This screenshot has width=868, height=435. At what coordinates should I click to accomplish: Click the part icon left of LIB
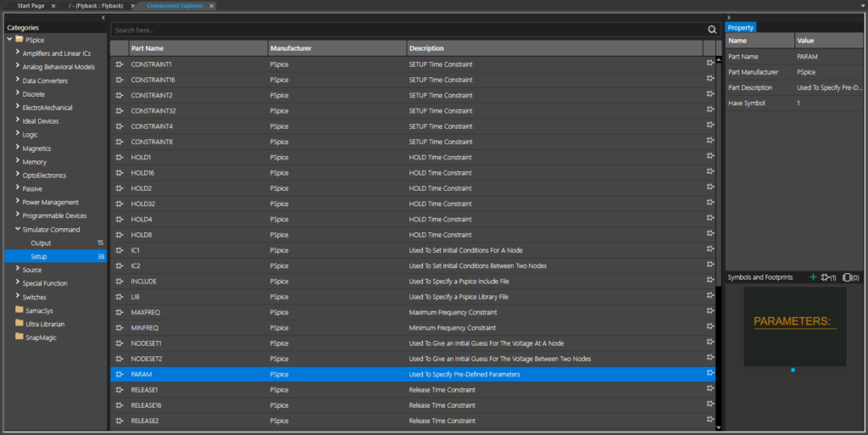120,297
